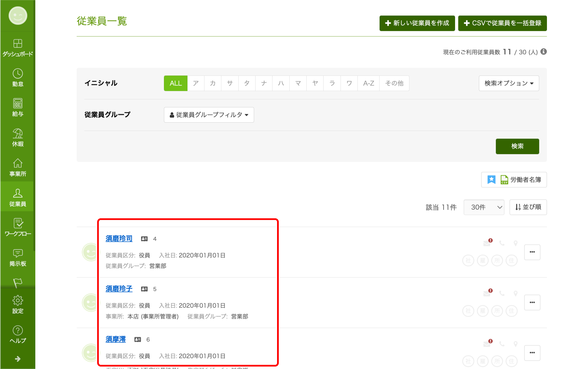Click the blue bookmark star icon

tap(492, 179)
